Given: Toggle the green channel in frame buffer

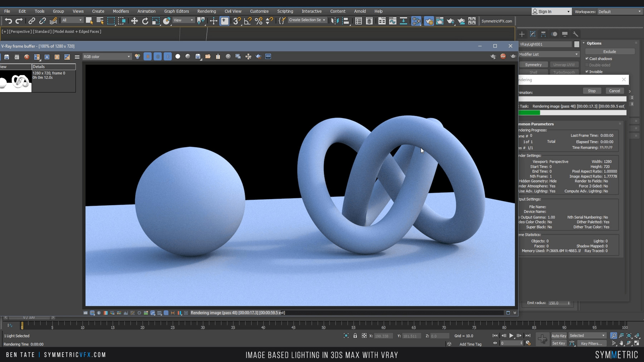Looking at the screenshot, I should pos(157,56).
